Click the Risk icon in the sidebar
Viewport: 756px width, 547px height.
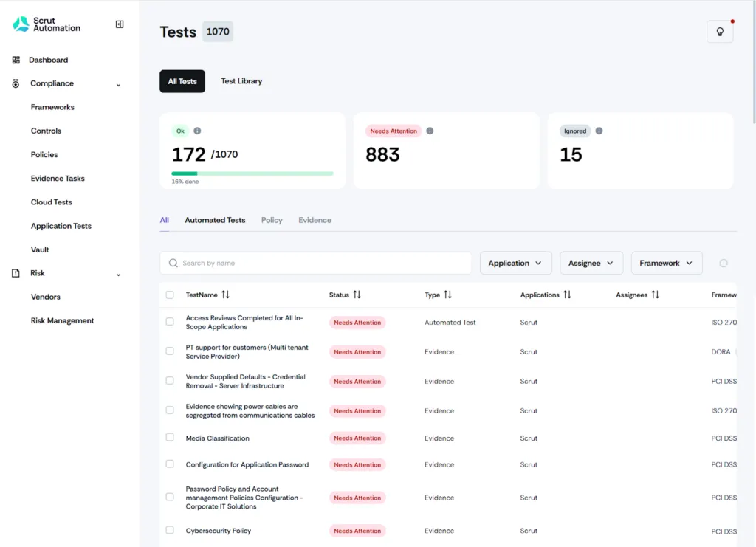click(16, 273)
